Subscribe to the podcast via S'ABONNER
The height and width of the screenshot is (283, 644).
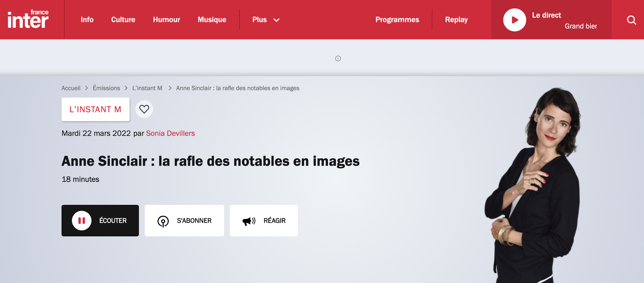tap(184, 221)
